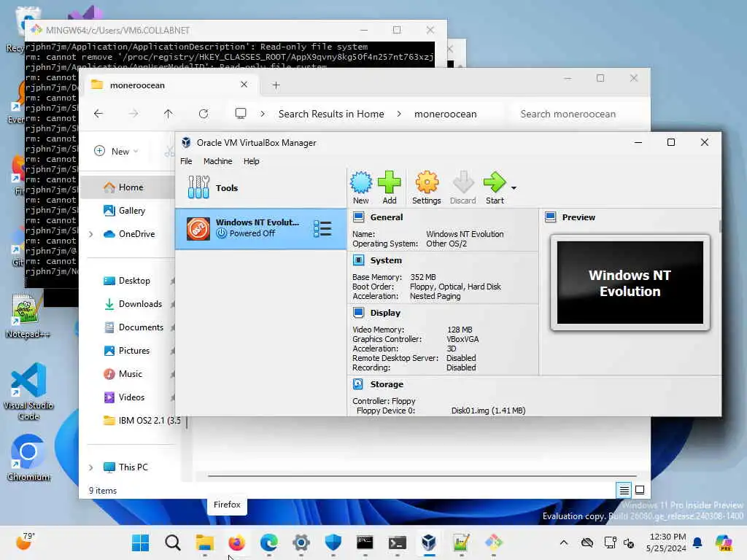Viewport: 747px width, 560px height.
Task: Open the File menu in VirtualBox
Action: (186, 161)
